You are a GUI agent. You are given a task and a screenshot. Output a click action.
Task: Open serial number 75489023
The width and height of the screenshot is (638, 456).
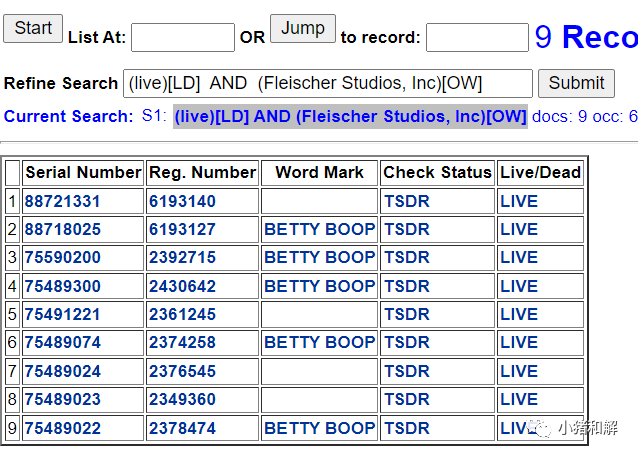(62, 399)
